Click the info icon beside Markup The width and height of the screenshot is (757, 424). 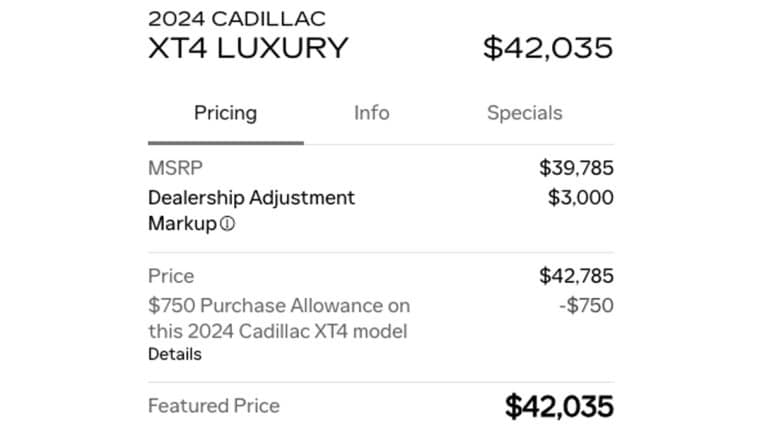(x=227, y=224)
